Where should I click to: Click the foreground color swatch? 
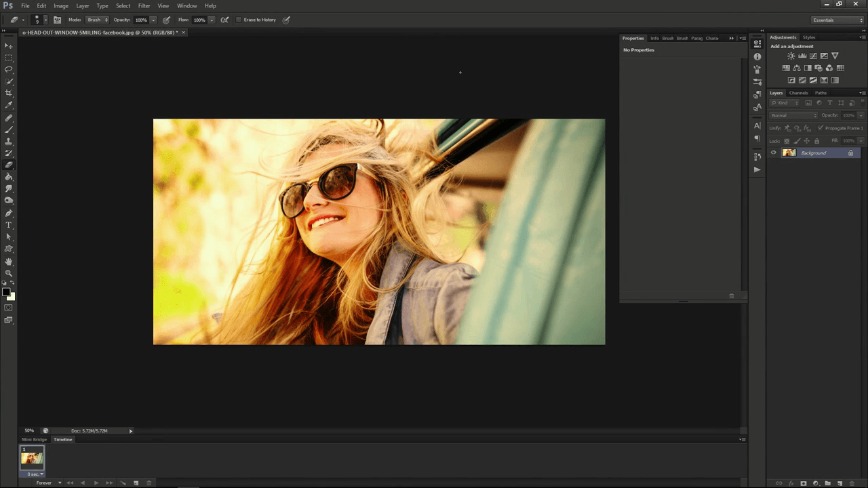pyautogui.click(x=6, y=292)
